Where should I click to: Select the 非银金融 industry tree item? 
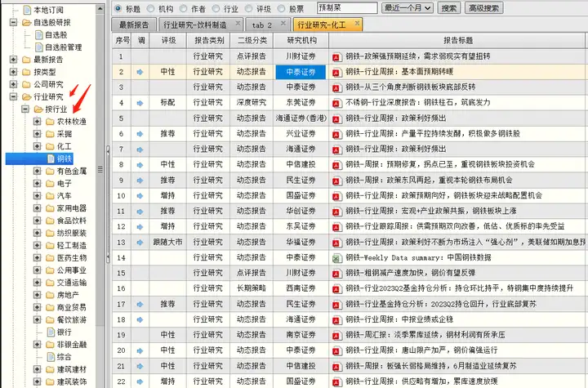pyautogui.click(x=72, y=345)
